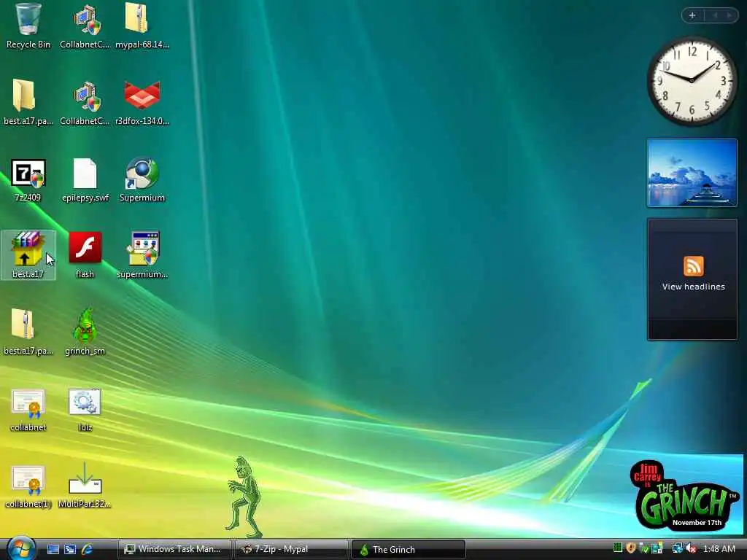Switch to 7-Zip - Mypal taskbar button
Image resolution: width=747 pixels, height=560 pixels.
tap(292, 549)
